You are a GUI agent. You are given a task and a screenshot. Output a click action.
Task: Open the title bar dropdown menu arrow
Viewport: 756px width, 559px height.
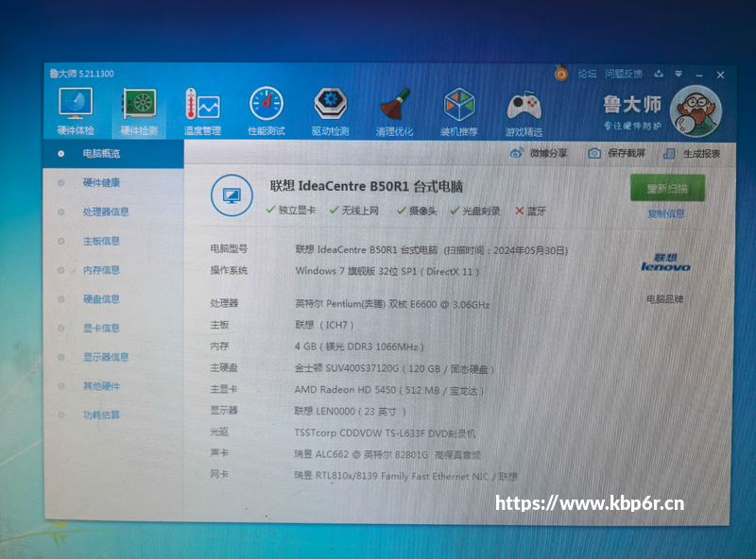point(679,74)
